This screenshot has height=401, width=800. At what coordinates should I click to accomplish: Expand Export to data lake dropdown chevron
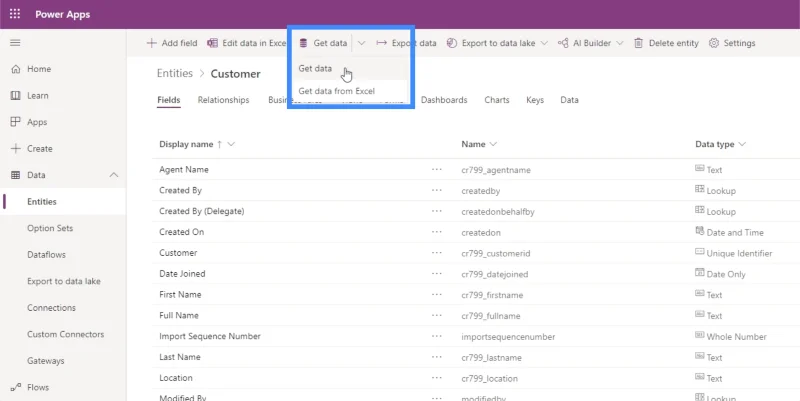click(x=544, y=43)
